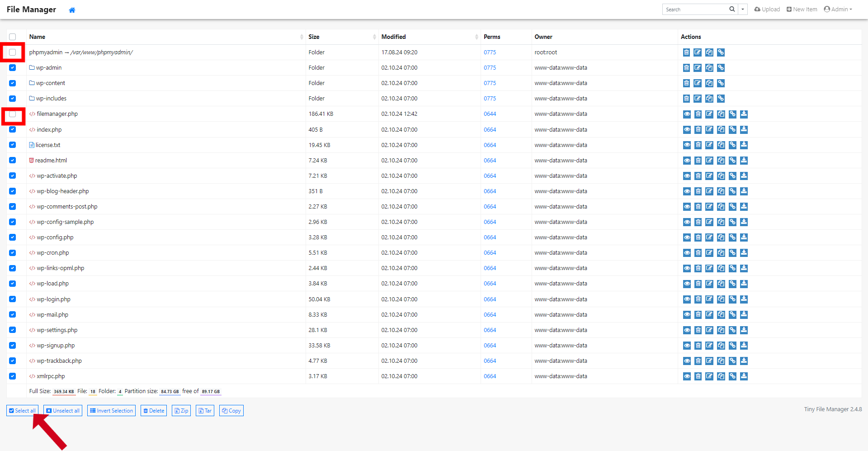This screenshot has width=868, height=451.
Task: Tick the checkbox for filemanager.php
Action: pos(13,114)
